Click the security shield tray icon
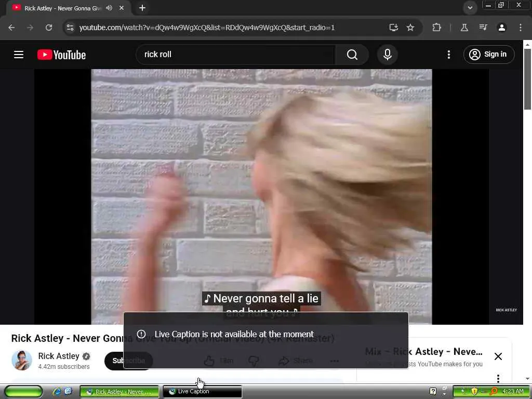This screenshot has height=399, width=532. 474,392
